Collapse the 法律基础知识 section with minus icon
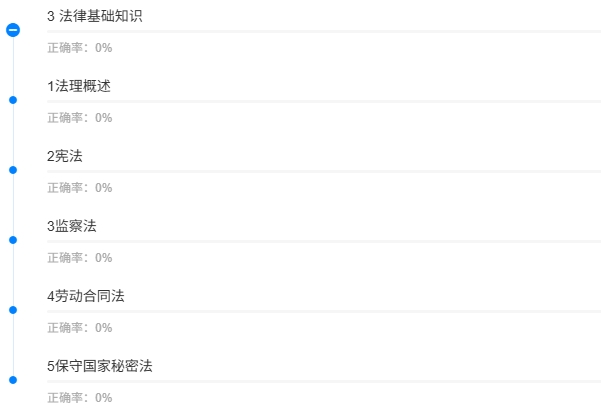The height and width of the screenshot is (411, 601). 13,30
